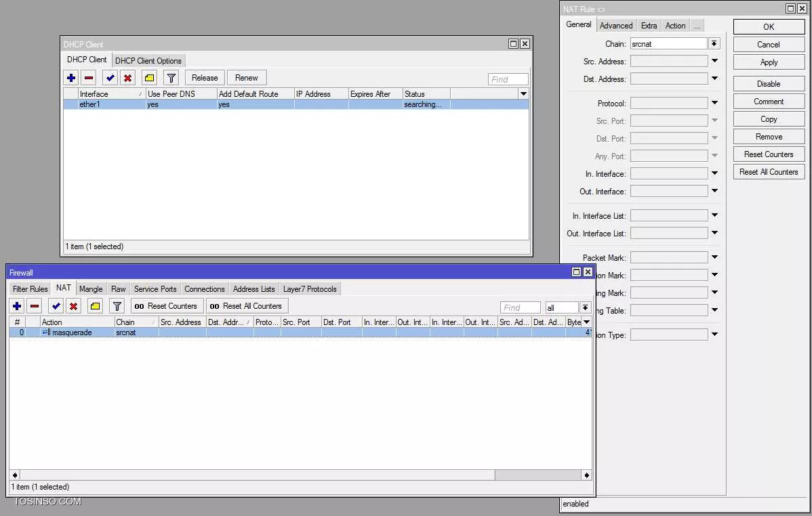Screen dimensions: 812x516
Task: Click the 'searching...' status cell for ether1
Action: (x=426, y=104)
